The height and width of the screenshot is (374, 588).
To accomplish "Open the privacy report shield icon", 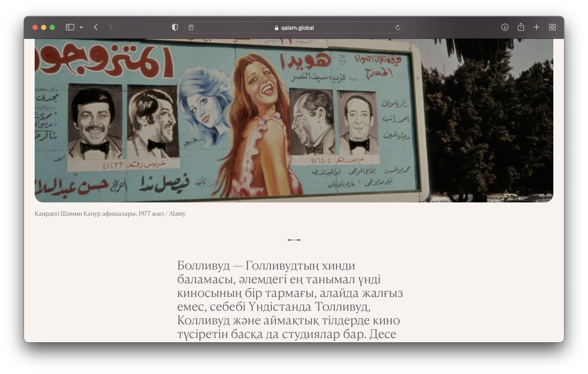I will pyautogui.click(x=175, y=27).
